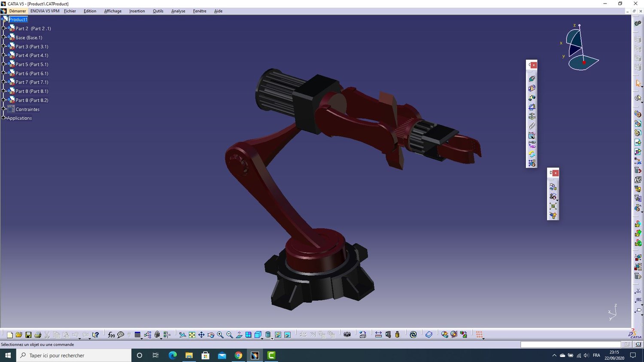The width and height of the screenshot is (644, 362).
Task: Open the View Mode dropdown arrow beside cube icon
Action: coord(262,338)
